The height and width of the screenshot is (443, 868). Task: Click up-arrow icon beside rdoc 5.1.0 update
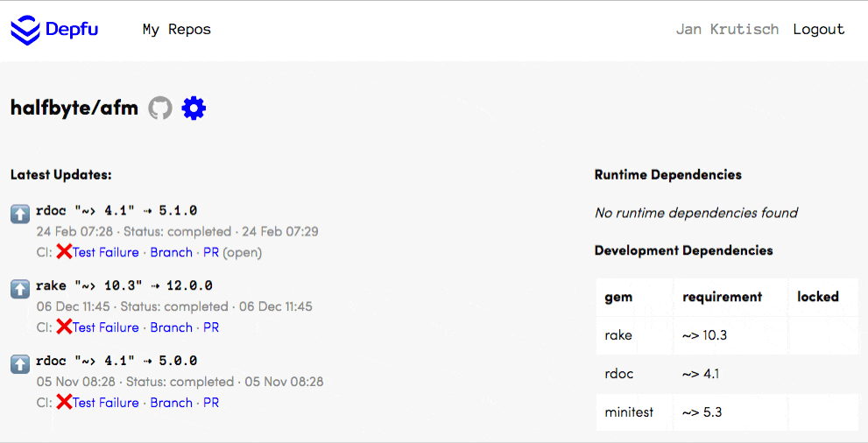pos(20,213)
